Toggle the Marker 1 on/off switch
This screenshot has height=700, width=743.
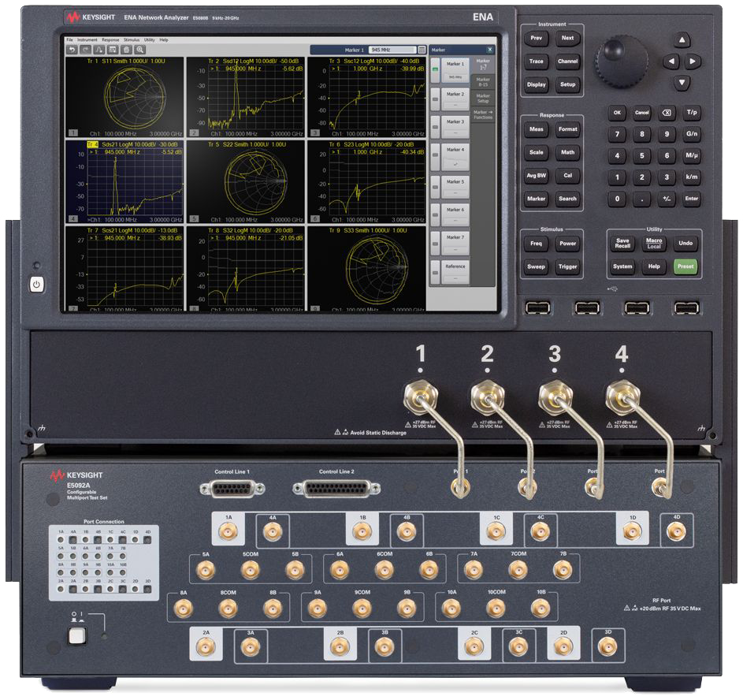tap(435, 69)
